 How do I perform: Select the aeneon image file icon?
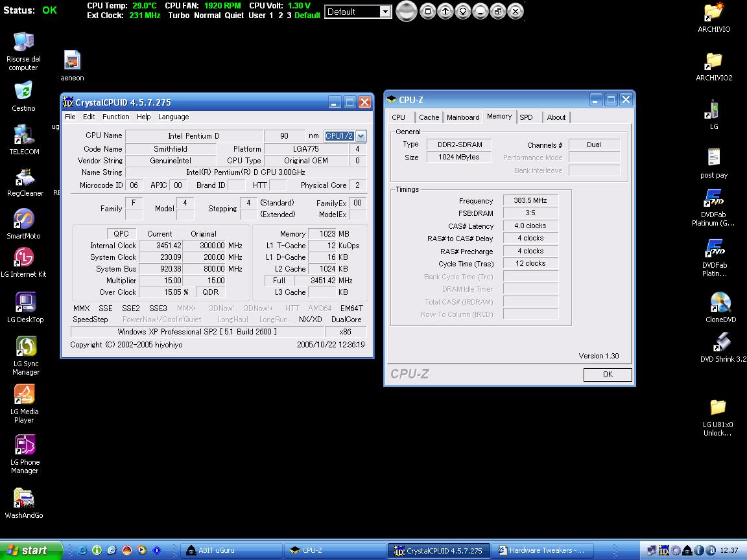coord(72,65)
